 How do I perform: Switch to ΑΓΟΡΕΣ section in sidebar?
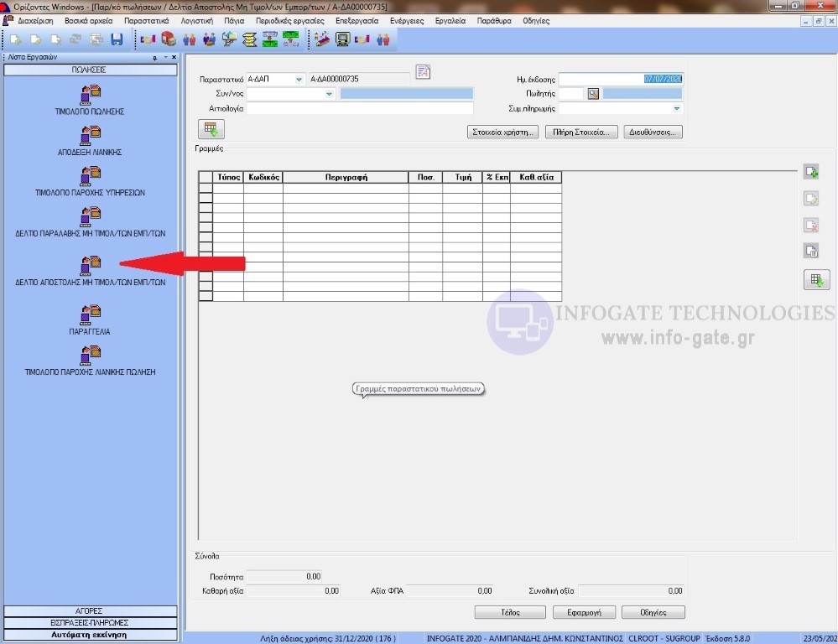coord(91,611)
